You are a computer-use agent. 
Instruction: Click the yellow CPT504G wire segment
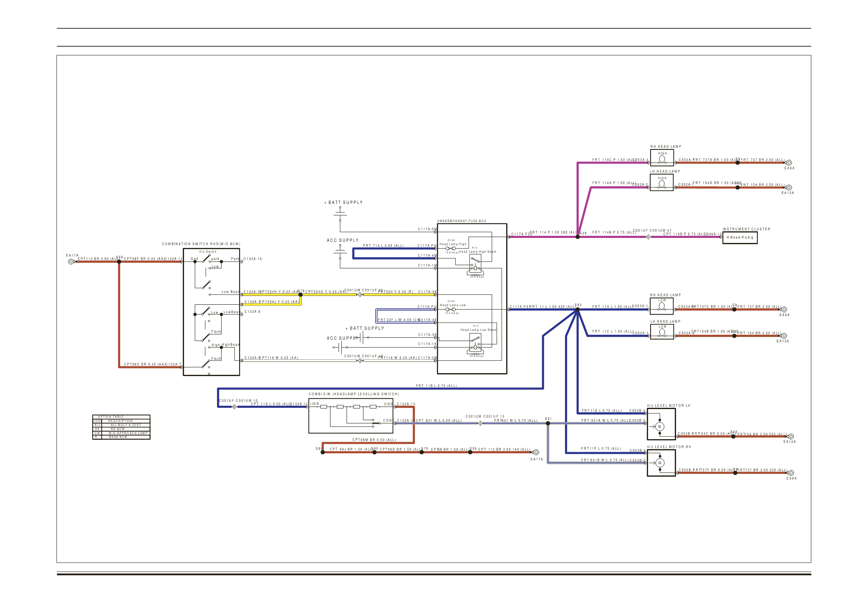click(x=330, y=295)
